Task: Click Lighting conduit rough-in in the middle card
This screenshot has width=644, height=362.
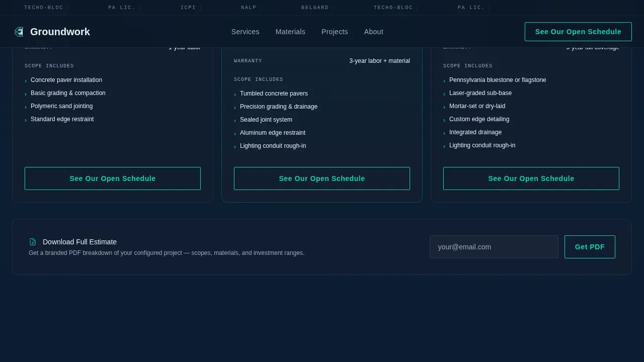Action: click(x=273, y=146)
